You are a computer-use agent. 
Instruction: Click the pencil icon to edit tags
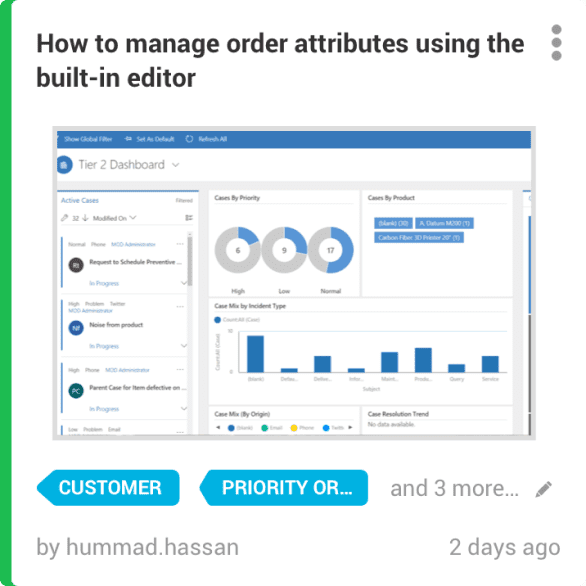click(x=543, y=489)
